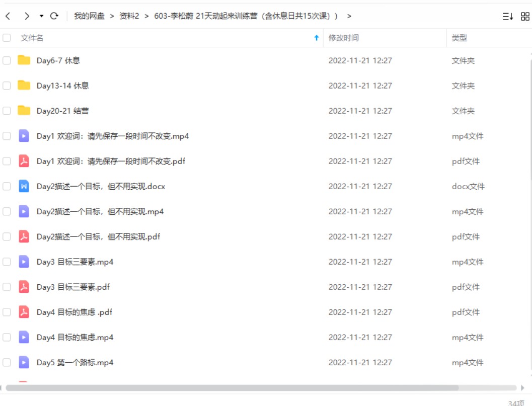Sort by 文件名 column header
The width and height of the screenshot is (532, 406).
pyautogui.click(x=32, y=38)
